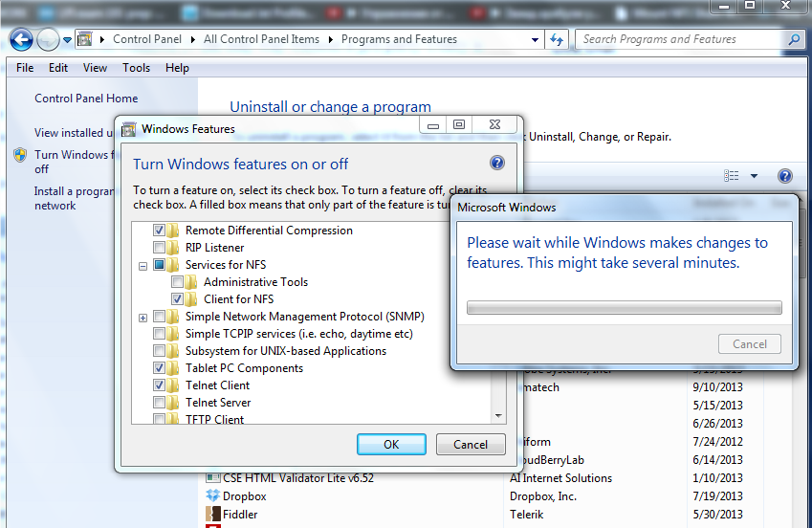
Task: Toggle Remote Differential Compression checkbox
Action: click(x=159, y=231)
